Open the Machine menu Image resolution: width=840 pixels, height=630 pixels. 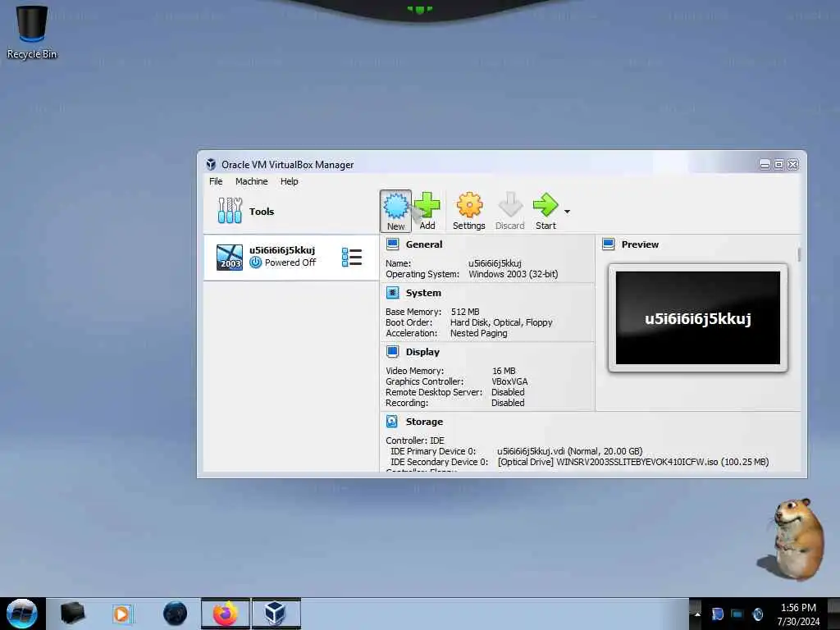click(x=252, y=181)
